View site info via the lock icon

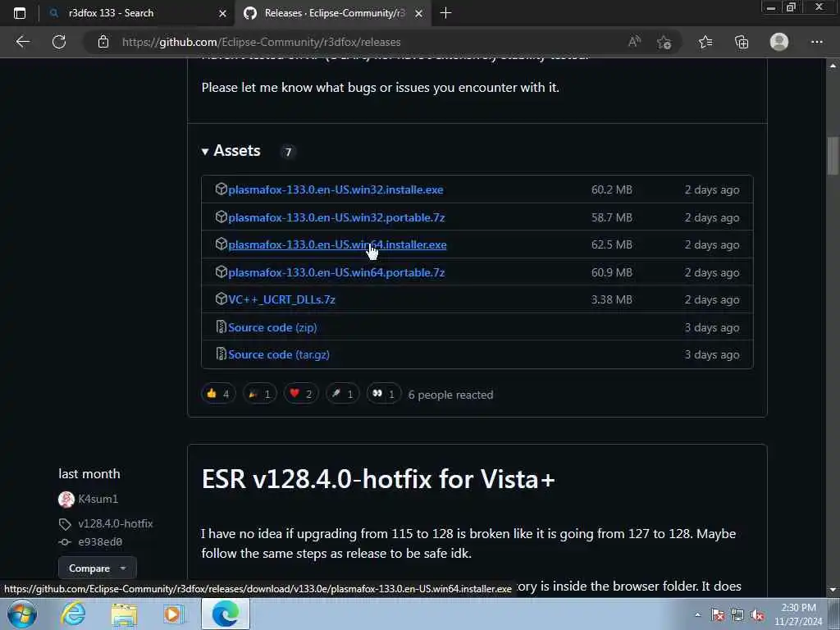click(103, 42)
